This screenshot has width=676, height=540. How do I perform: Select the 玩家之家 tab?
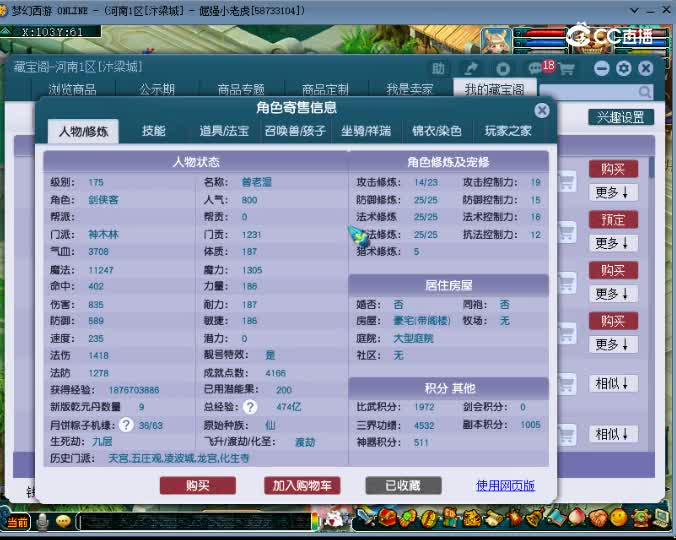pyautogui.click(x=508, y=131)
